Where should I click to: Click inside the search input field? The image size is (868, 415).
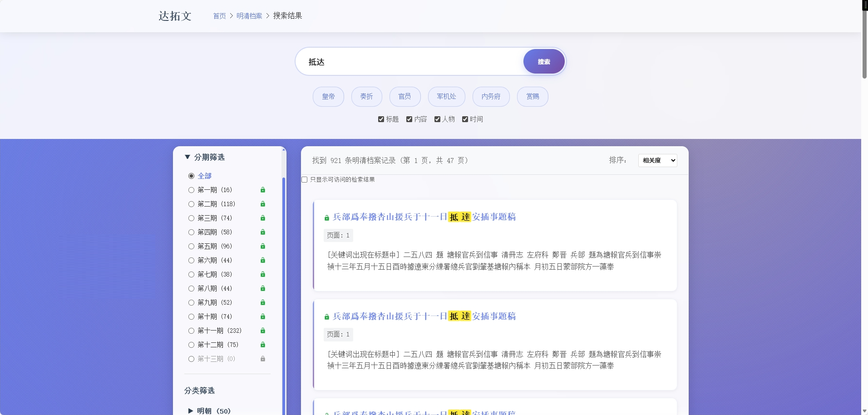409,61
